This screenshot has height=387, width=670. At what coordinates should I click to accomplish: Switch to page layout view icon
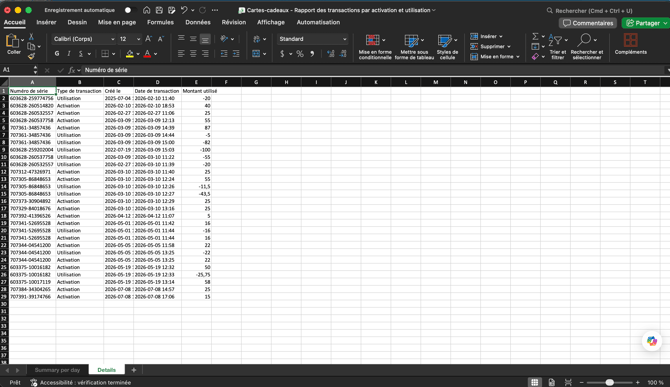click(x=552, y=382)
